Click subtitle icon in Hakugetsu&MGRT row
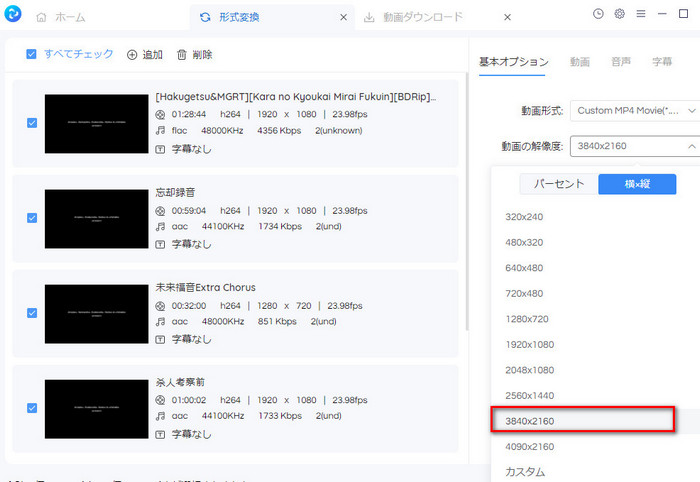 click(160, 150)
